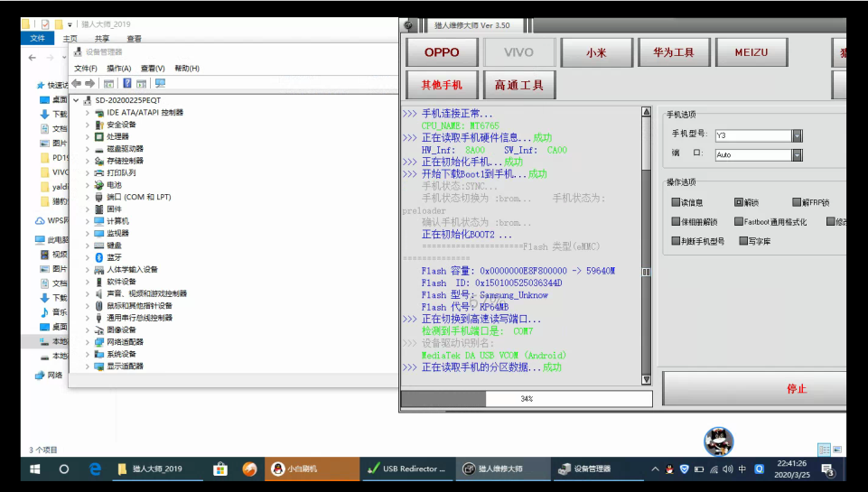Screen dimensions: 868x492
Task: Select the 电池 battery icon in device tree
Action: pyautogui.click(x=99, y=185)
